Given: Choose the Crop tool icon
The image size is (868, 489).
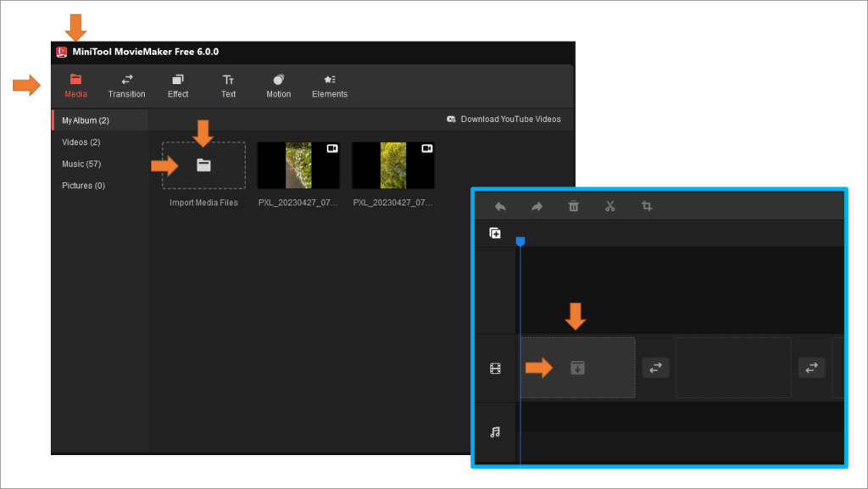Looking at the screenshot, I should tap(646, 206).
